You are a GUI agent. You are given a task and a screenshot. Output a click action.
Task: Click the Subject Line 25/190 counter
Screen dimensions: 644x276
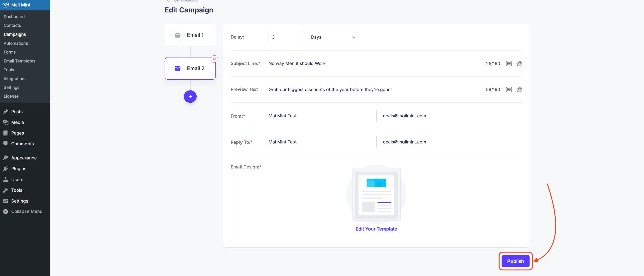coord(493,64)
